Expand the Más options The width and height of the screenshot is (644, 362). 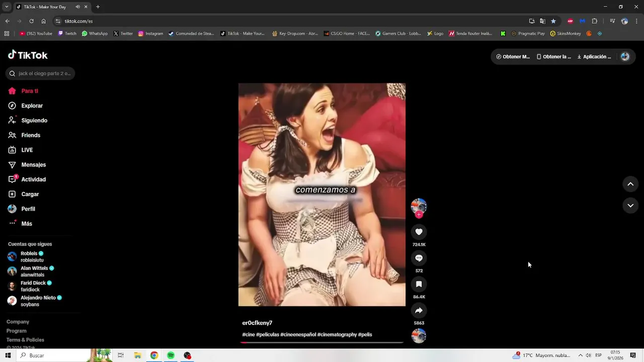tap(20, 223)
